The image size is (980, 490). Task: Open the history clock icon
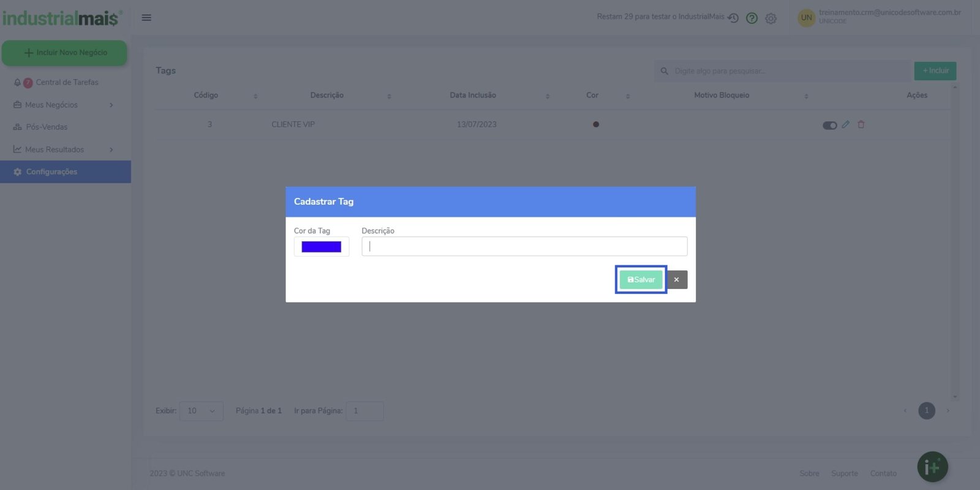(733, 18)
